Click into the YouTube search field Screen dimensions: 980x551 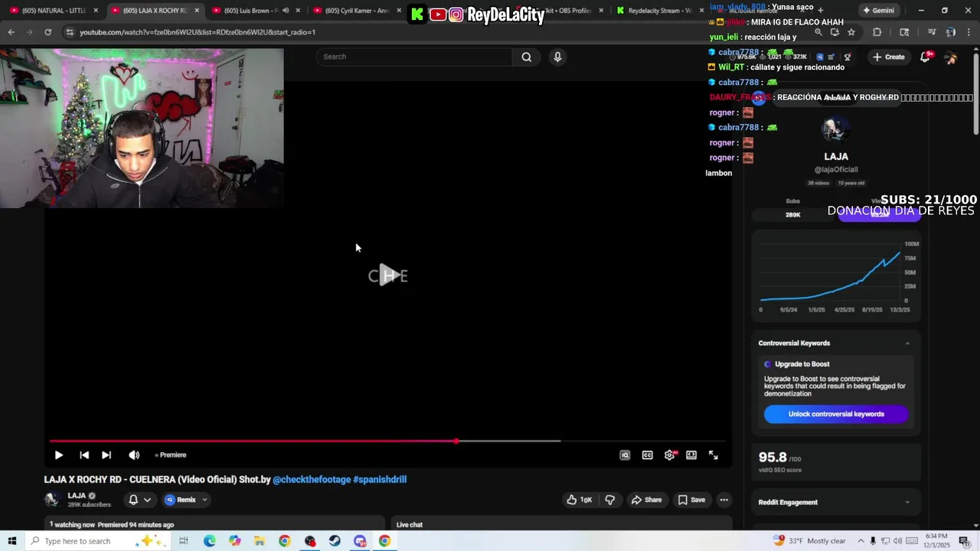(415, 57)
